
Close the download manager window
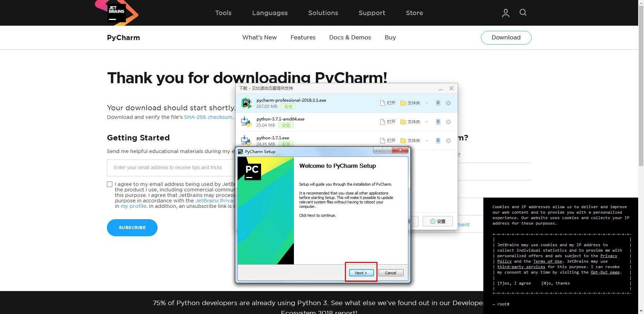pyautogui.click(x=451, y=88)
